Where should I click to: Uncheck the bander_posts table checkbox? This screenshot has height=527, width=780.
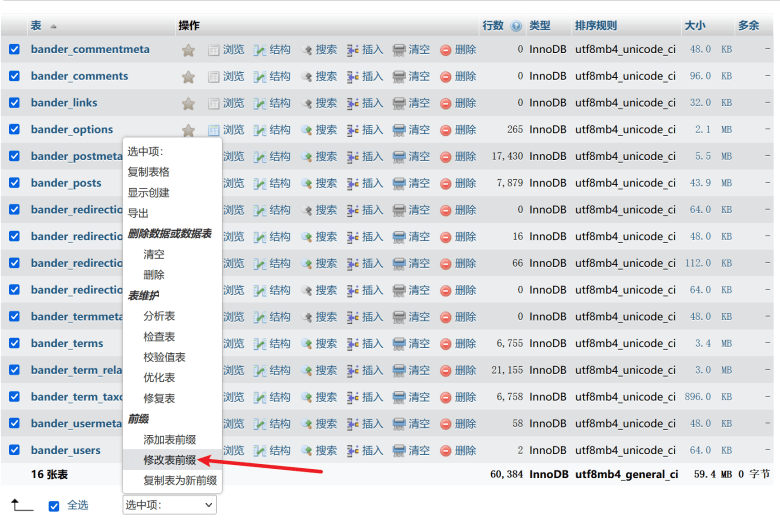14,183
